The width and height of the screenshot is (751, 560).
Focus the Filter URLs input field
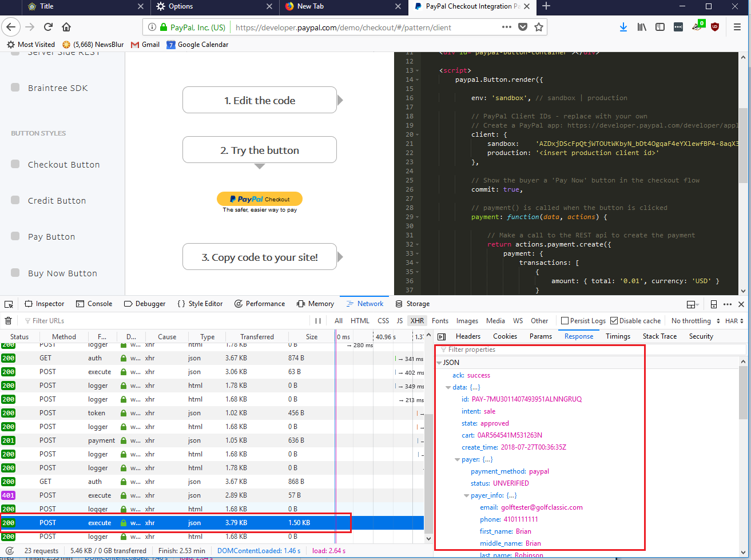point(166,321)
